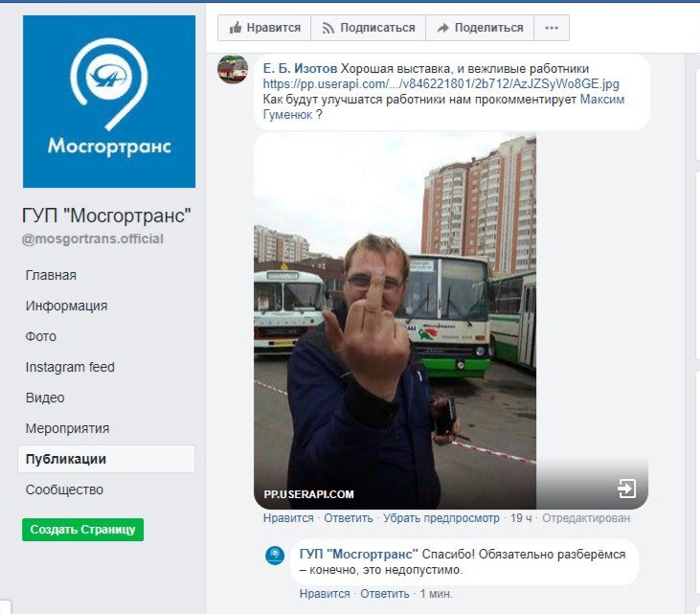This screenshot has height=614, width=700.
Task: Open the external link icon on preview
Action: click(x=626, y=489)
